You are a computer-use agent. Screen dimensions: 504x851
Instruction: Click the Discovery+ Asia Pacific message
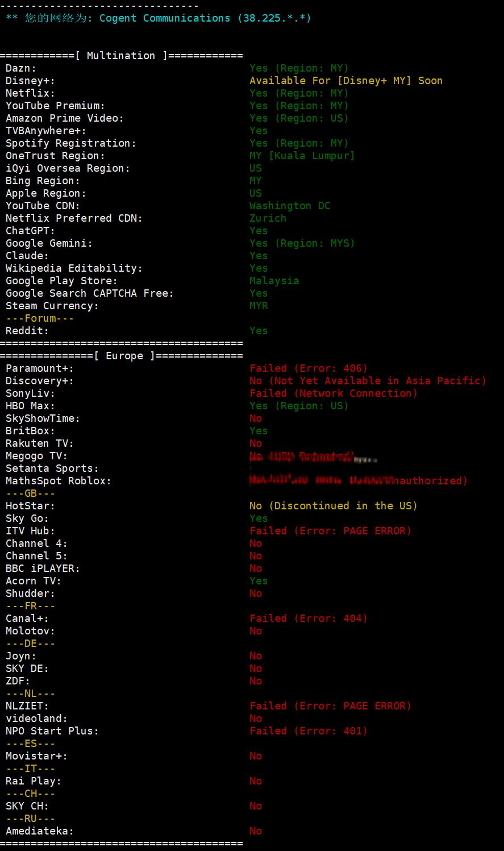click(x=368, y=381)
